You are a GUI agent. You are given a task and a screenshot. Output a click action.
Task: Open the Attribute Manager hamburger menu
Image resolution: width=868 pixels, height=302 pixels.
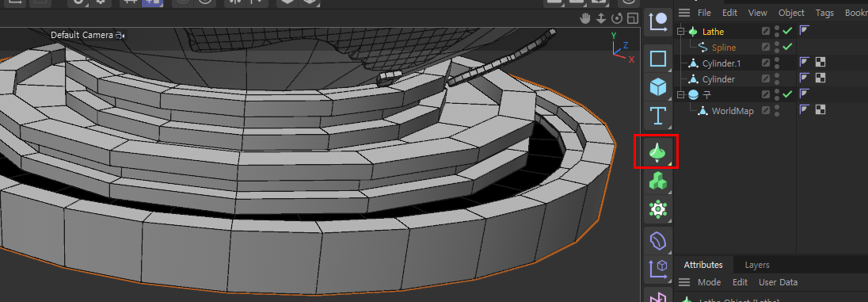point(685,282)
